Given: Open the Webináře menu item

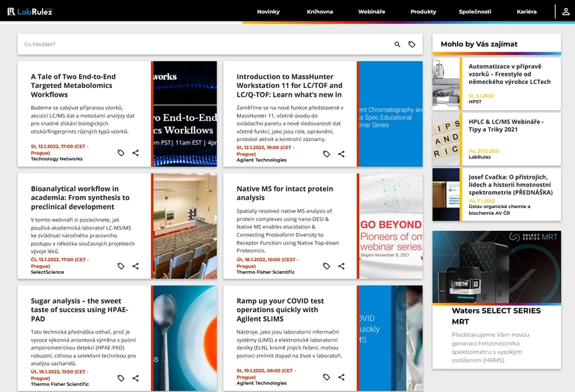Looking at the screenshot, I should click(372, 11).
